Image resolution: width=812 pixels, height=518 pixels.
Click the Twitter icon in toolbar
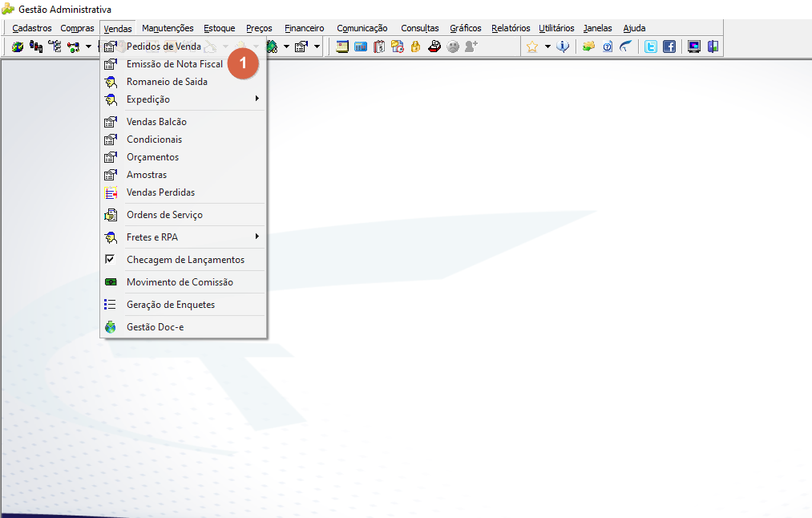point(650,47)
